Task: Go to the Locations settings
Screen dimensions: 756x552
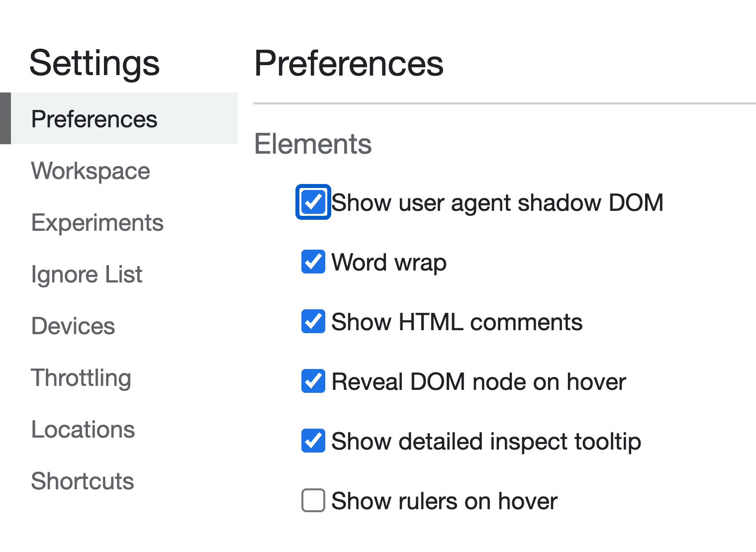Action: [83, 430]
